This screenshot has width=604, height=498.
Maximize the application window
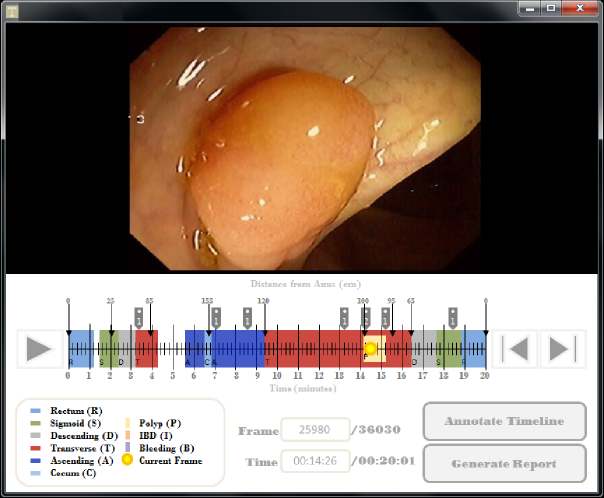pos(551,8)
